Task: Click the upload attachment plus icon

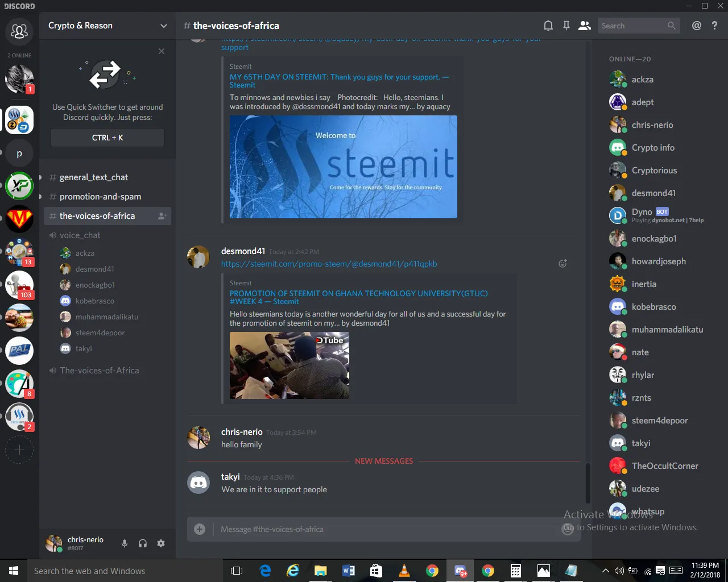Action: 200,529
